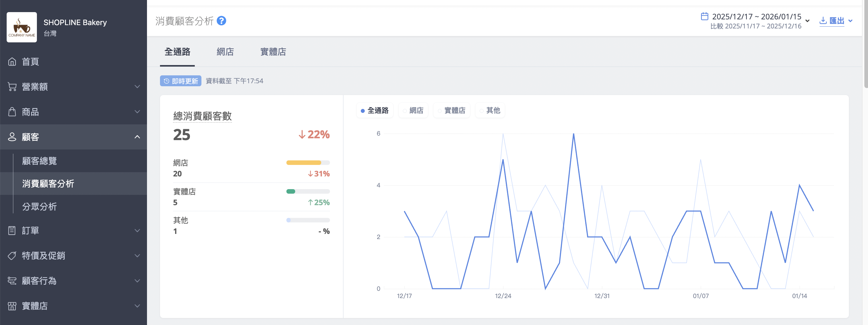The image size is (868, 325).
Task: Expand the 顧客行為 menu chevron
Action: click(137, 281)
